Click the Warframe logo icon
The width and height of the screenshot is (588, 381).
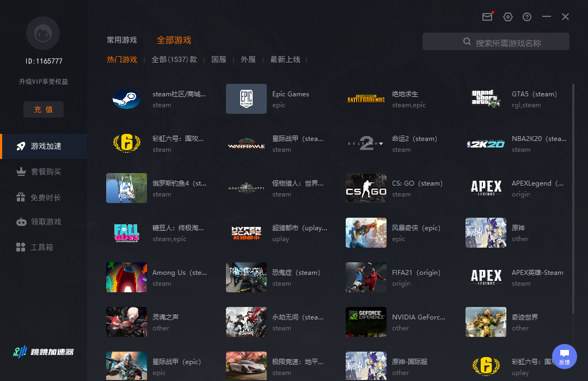click(247, 144)
